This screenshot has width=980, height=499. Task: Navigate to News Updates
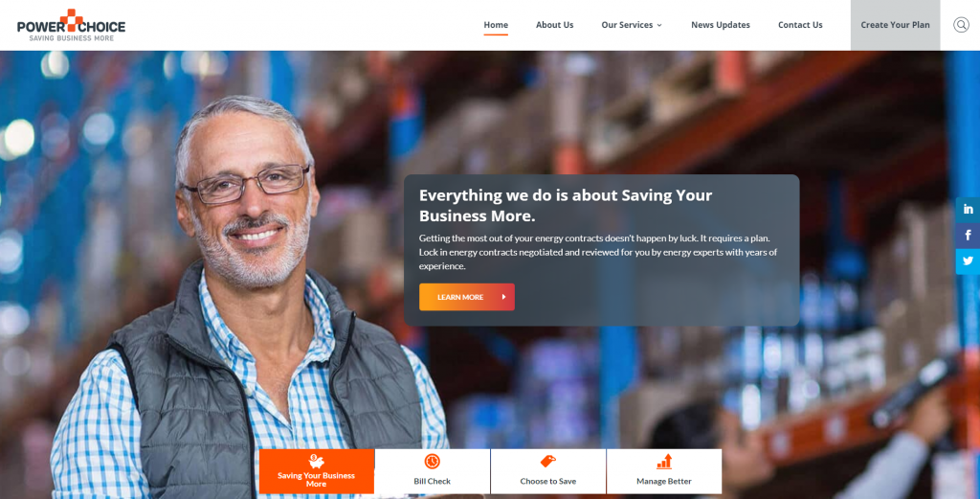pos(720,25)
